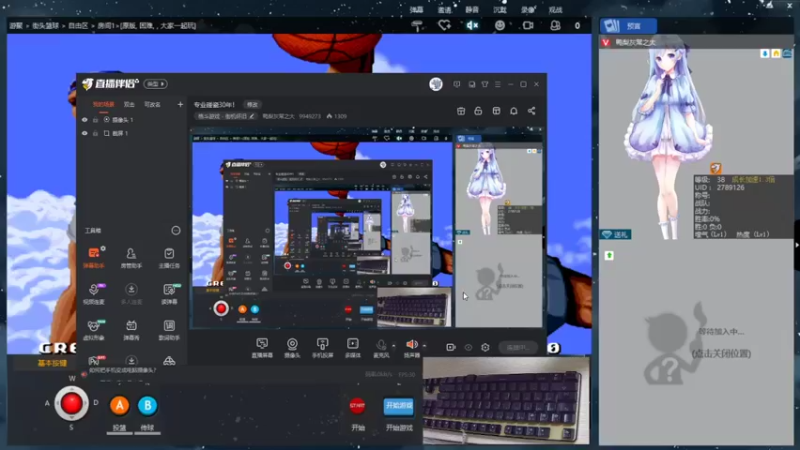Click the red joystick on game controls
Viewport: 800px width, 450px height.
pyautogui.click(x=71, y=404)
